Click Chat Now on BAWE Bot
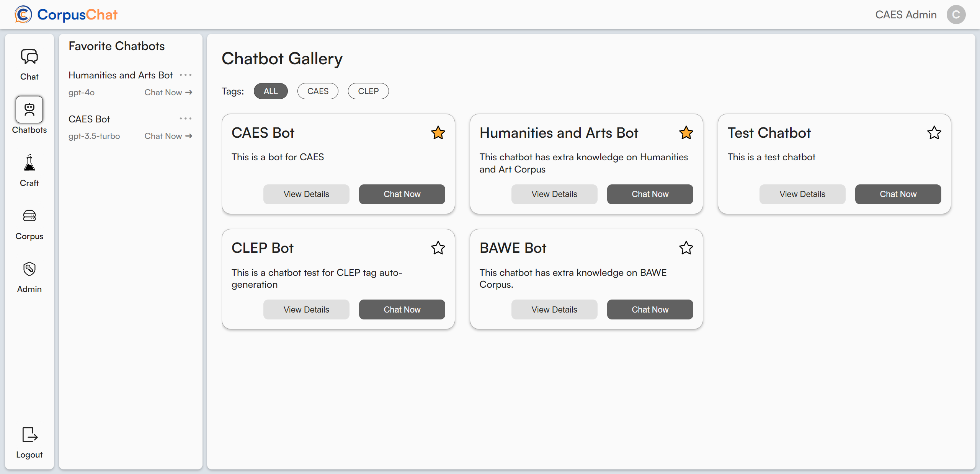980x474 pixels. click(650, 309)
